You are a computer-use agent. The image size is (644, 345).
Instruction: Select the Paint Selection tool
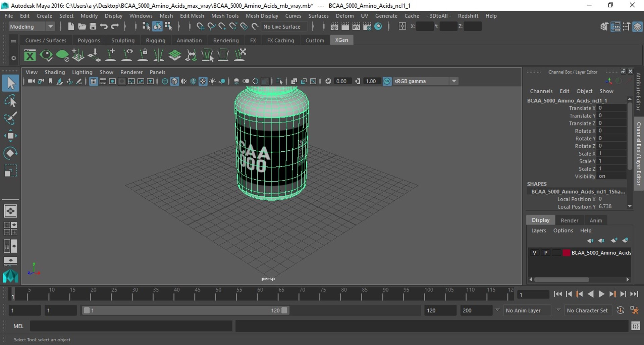click(x=10, y=118)
